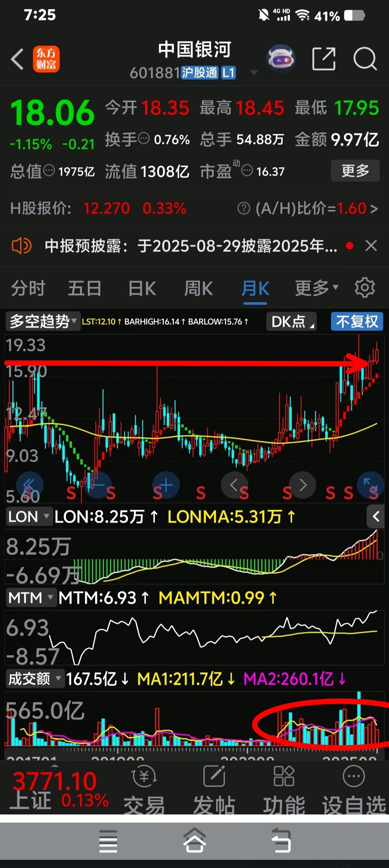Open the robot AI assistant icon

click(281, 59)
